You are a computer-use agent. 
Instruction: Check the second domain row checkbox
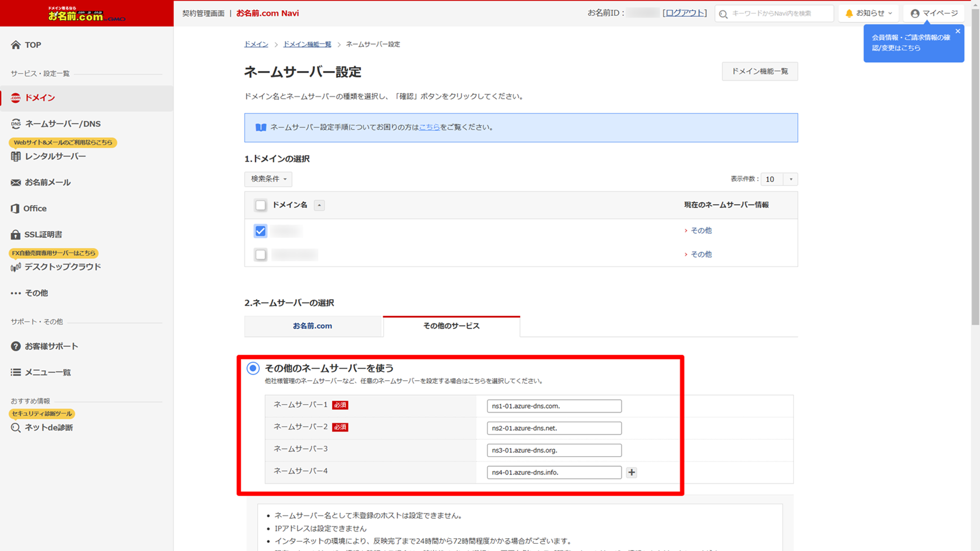point(261,255)
